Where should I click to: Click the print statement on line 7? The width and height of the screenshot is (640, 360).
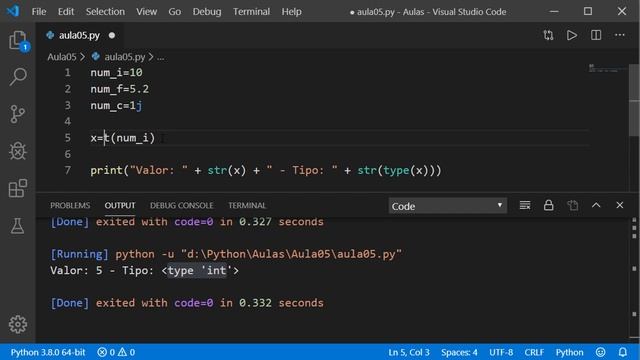pos(266,170)
